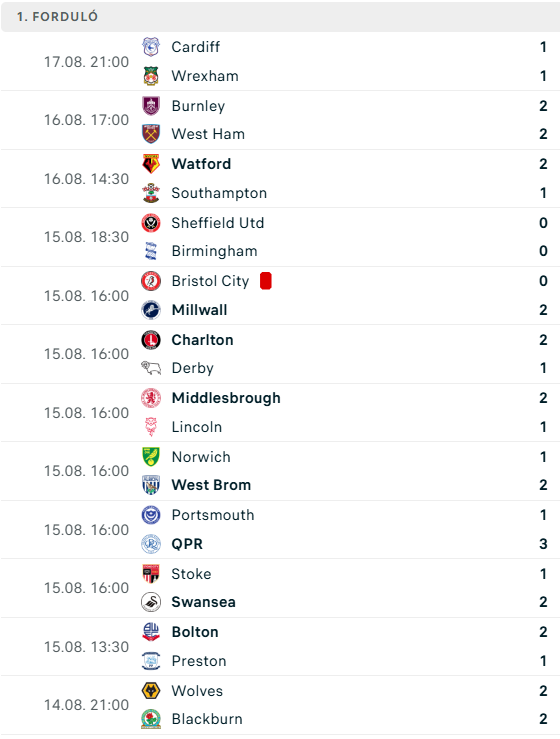This screenshot has height=739, width=560.
Task: Click the Wolves club crest
Action: (x=151, y=691)
